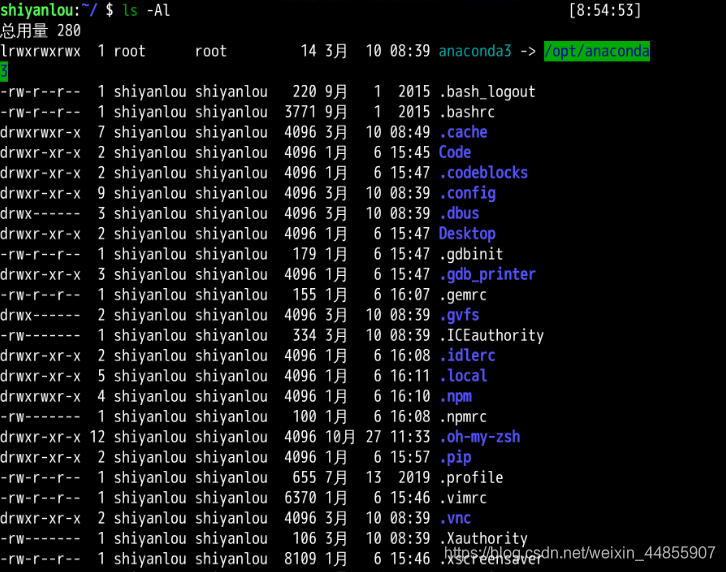Viewport: 726px width, 572px height.
Task: Click the .codeblocks directory name
Action: click(x=483, y=173)
